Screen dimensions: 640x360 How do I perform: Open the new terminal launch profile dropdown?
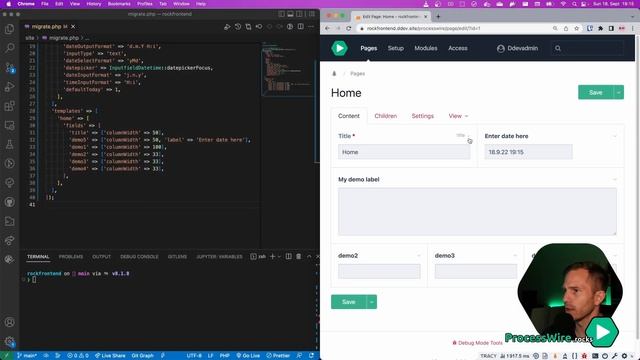(x=279, y=256)
